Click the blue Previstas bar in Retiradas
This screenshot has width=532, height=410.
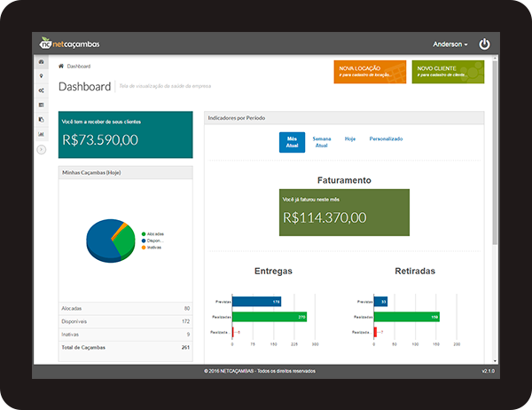click(x=380, y=302)
